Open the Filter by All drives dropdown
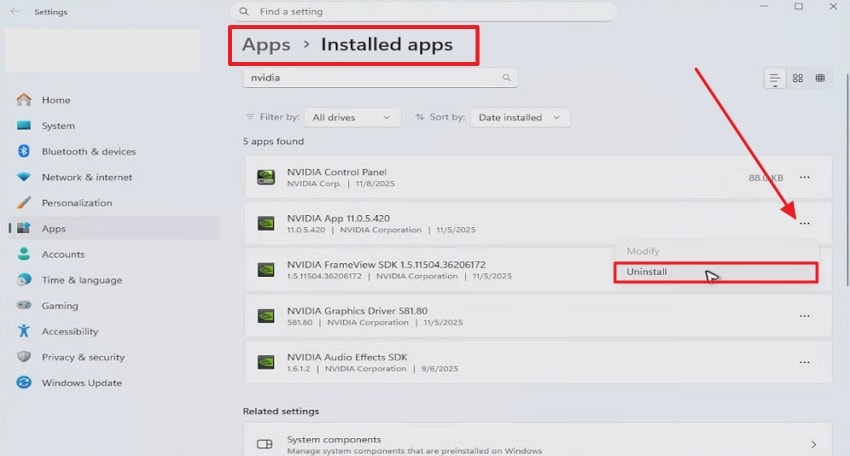 tap(352, 118)
